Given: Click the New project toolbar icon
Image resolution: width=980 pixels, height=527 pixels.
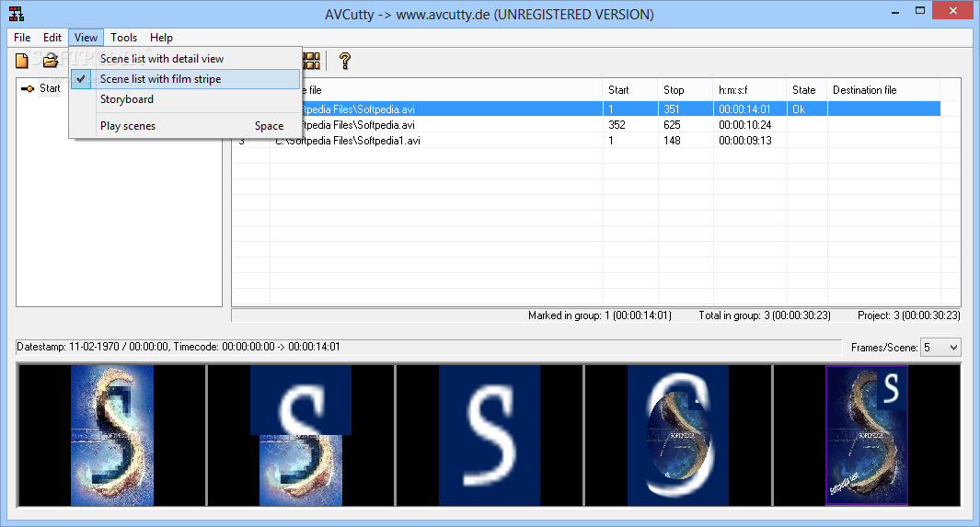Looking at the screenshot, I should tap(22, 61).
